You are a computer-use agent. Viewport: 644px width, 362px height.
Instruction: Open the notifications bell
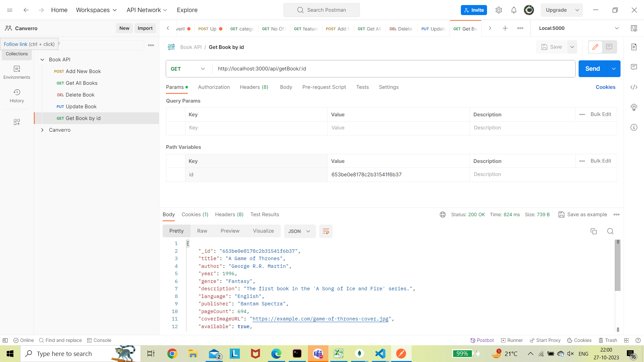[514, 10]
